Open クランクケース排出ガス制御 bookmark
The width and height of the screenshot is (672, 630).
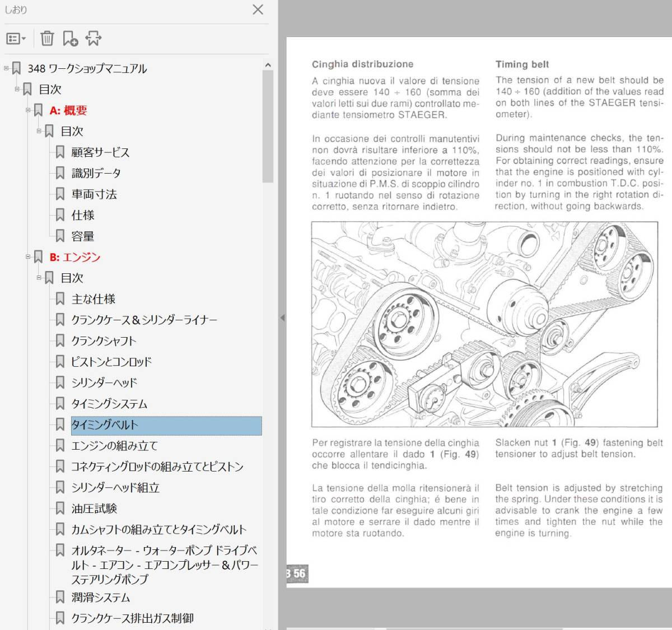132,618
